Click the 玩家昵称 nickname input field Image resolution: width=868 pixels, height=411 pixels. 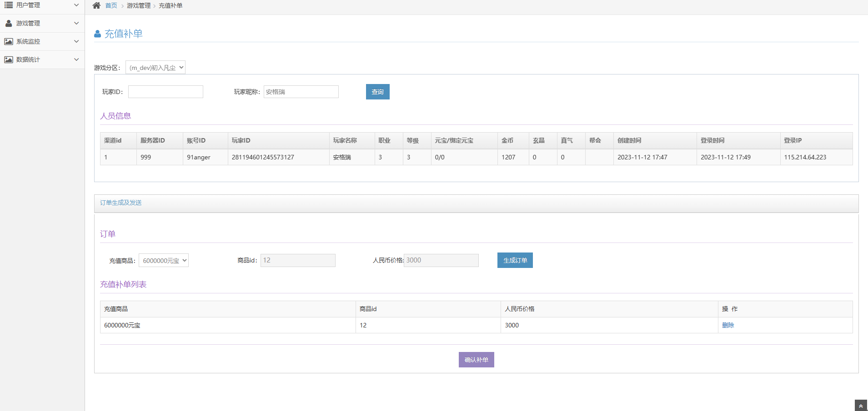(x=301, y=92)
